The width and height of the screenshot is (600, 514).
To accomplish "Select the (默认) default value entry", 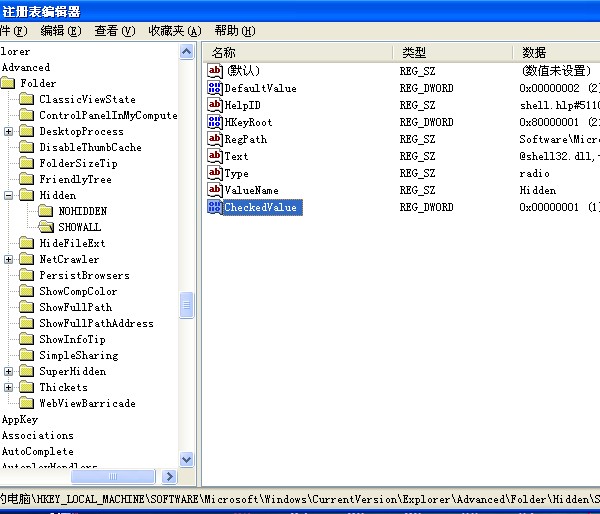I will [243, 71].
